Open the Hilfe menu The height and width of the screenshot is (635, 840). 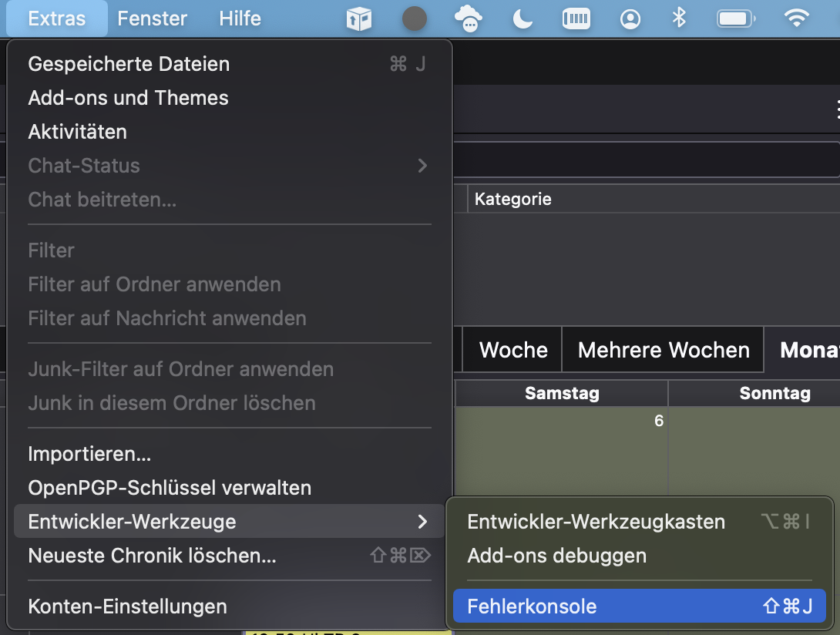(240, 18)
